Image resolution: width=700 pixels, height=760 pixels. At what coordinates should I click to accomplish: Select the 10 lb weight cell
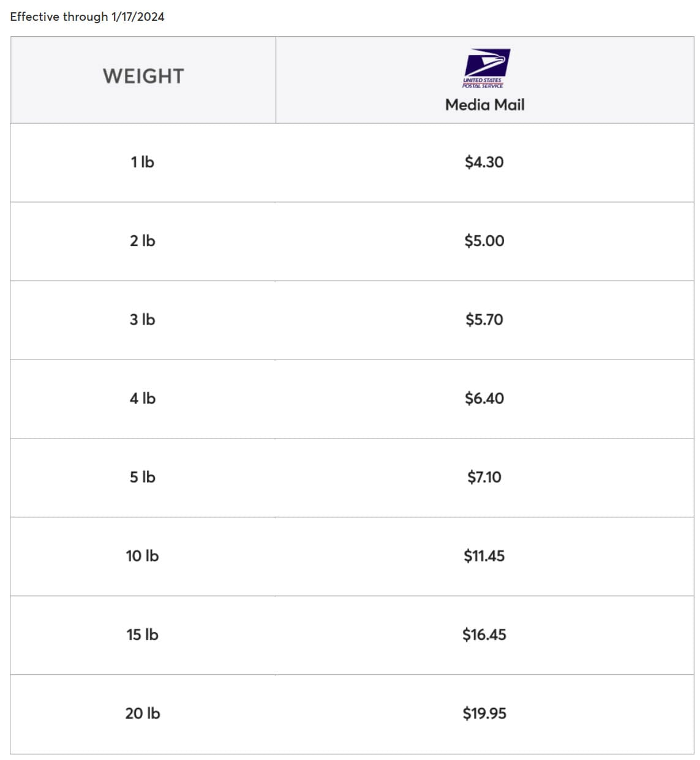[x=142, y=556]
